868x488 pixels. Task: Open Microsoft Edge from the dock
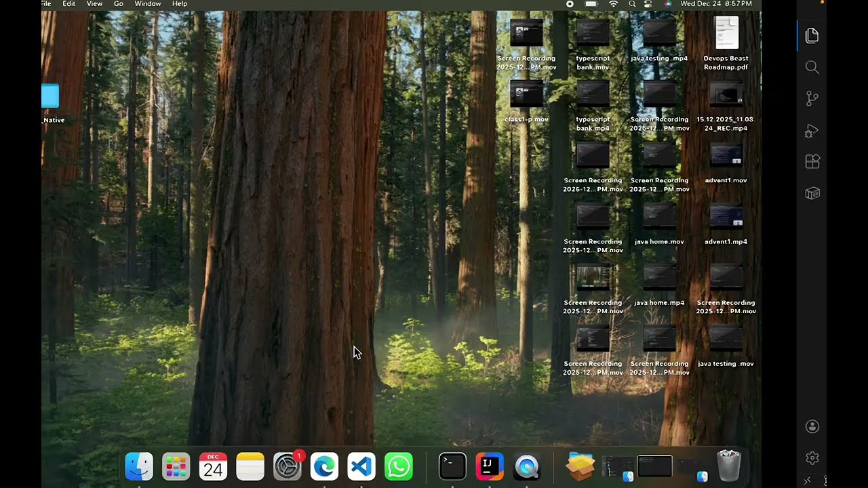pyautogui.click(x=324, y=466)
